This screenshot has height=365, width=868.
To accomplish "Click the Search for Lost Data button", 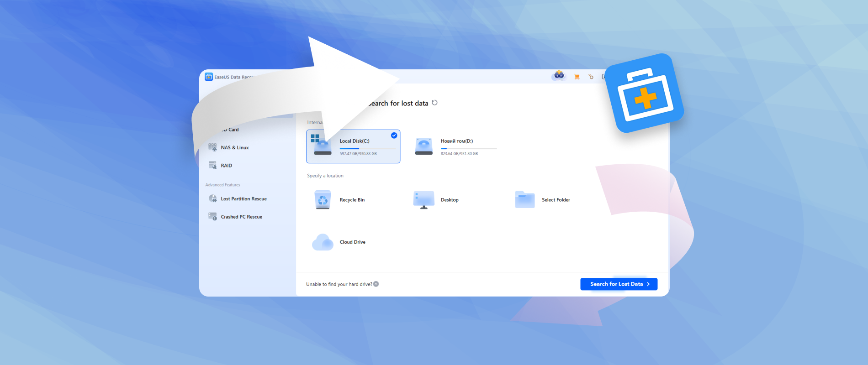I will point(619,284).
